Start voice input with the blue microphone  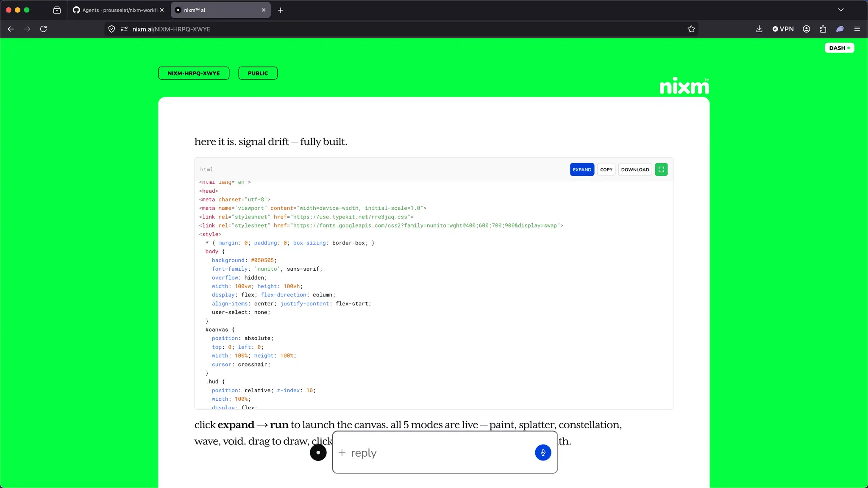(543, 452)
